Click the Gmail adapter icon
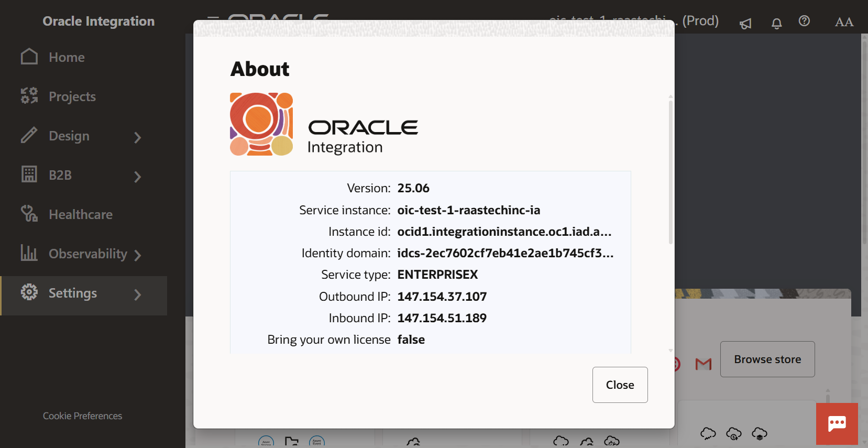Screen dimensions: 868x448 (703, 364)
